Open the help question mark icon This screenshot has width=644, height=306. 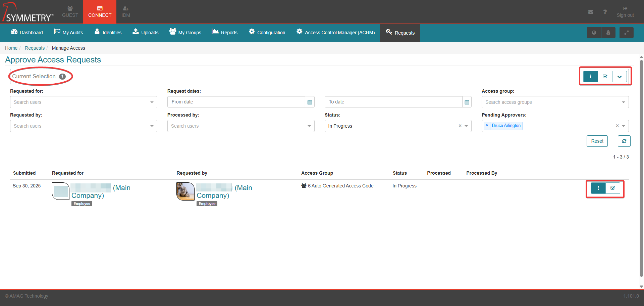(x=605, y=12)
